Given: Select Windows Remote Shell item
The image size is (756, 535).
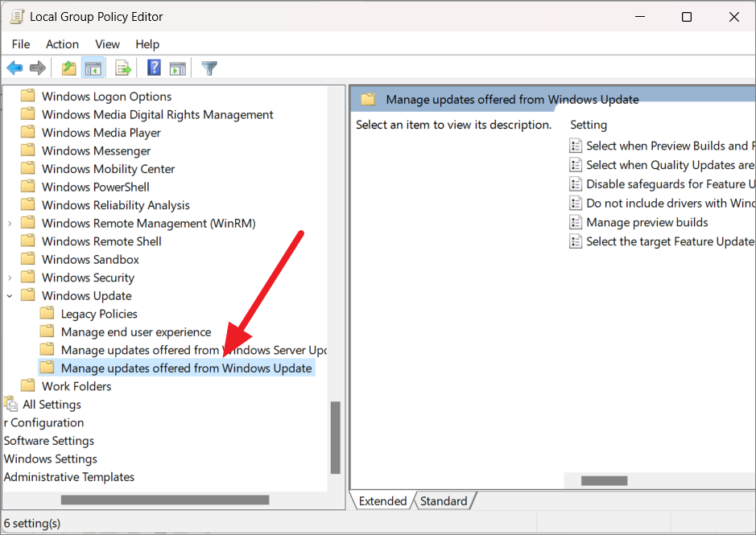Looking at the screenshot, I should 101,241.
